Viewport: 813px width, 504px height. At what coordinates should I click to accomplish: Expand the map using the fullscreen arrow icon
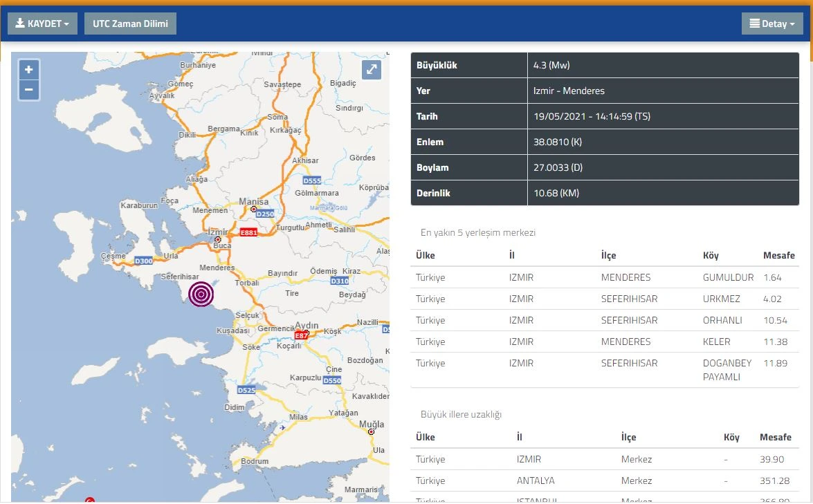[372, 70]
